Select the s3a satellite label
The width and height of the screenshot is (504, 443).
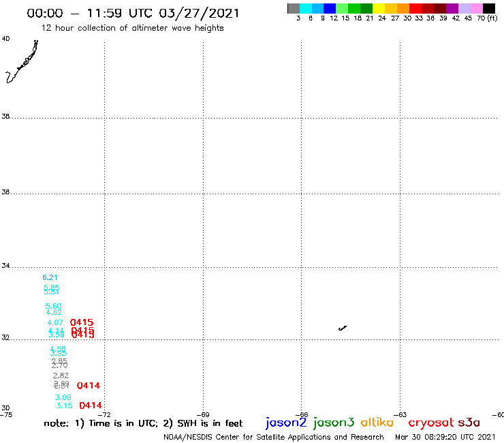(469, 423)
